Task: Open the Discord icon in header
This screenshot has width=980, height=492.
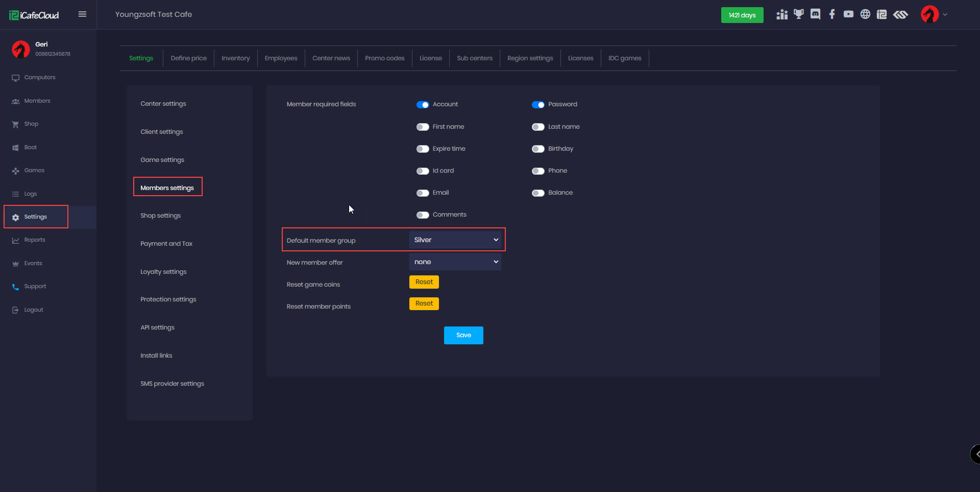Action: (815, 14)
